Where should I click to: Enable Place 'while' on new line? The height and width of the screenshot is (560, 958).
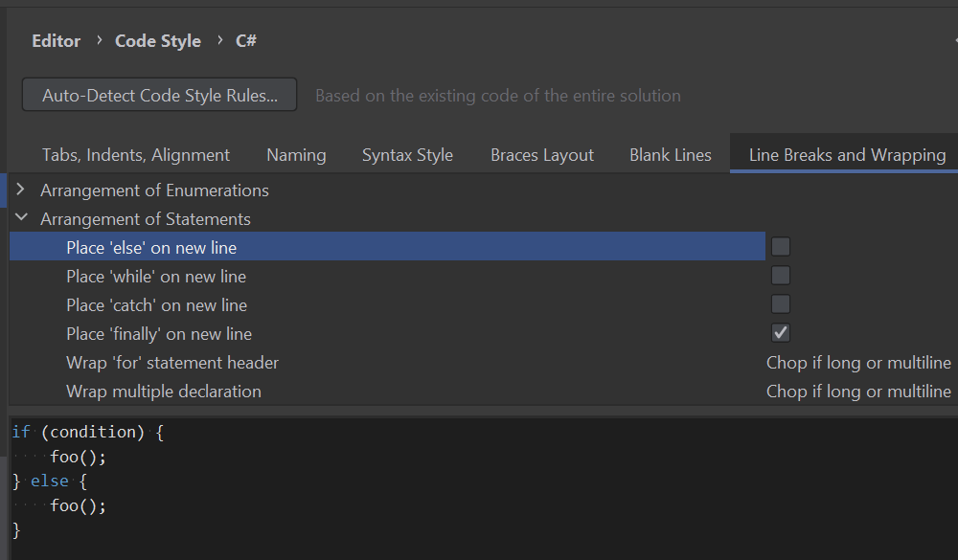781,276
